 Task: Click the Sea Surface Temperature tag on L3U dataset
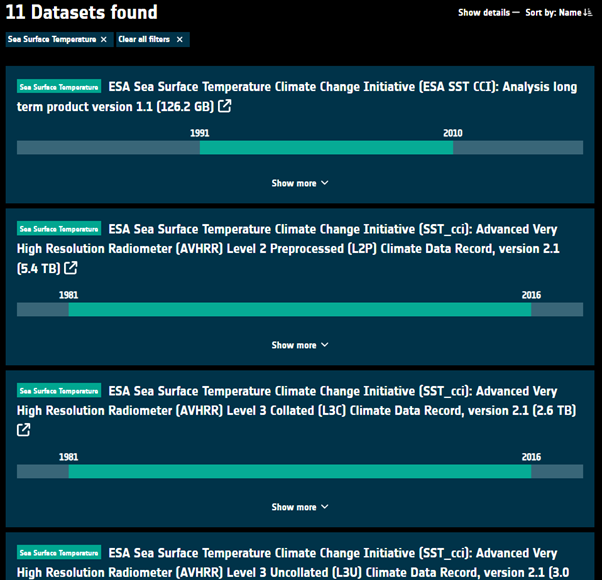click(59, 553)
